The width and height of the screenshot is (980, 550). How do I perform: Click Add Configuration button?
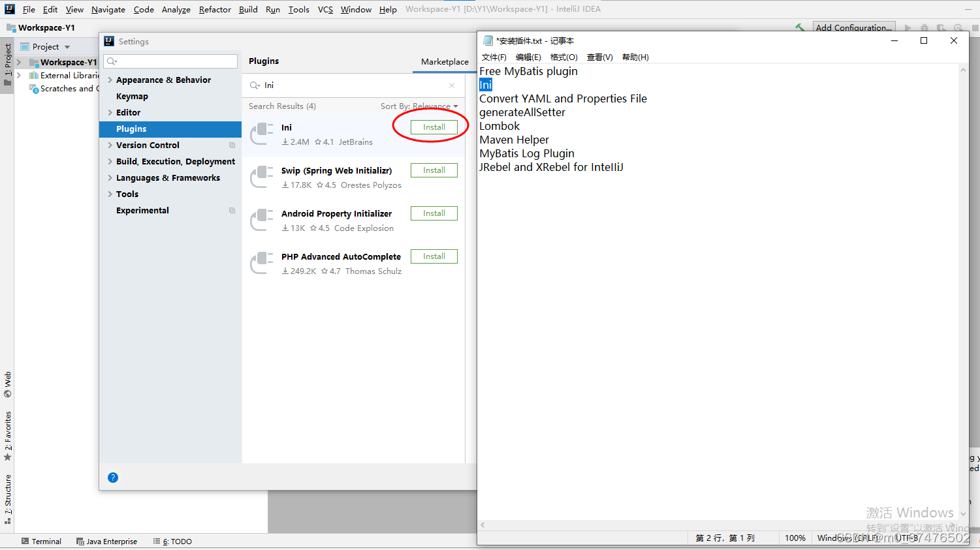854,27
